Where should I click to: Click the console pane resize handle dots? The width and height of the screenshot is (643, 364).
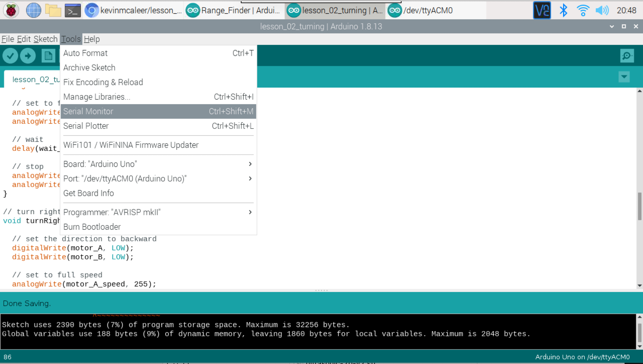(x=321, y=290)
